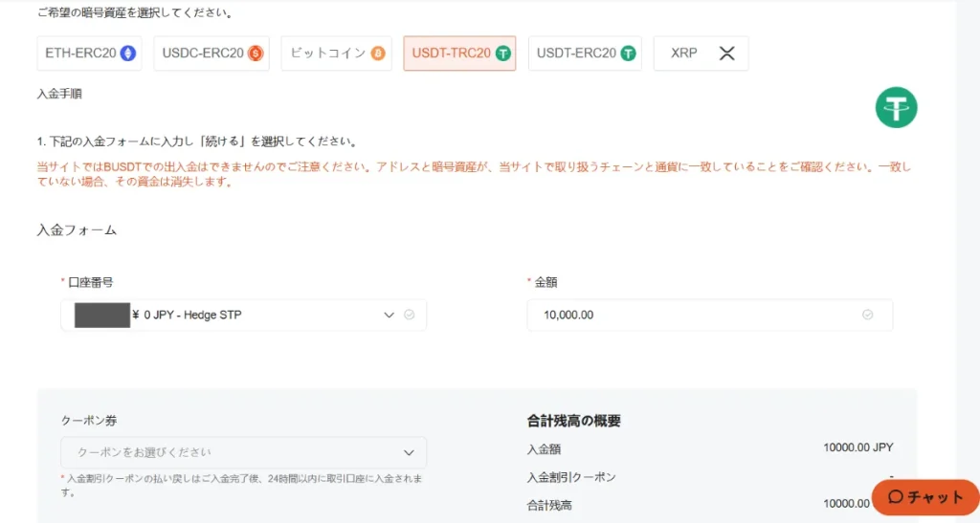Choose ビットコイン as deposit asset
The image size is (980, 523).
click(336, 53)
